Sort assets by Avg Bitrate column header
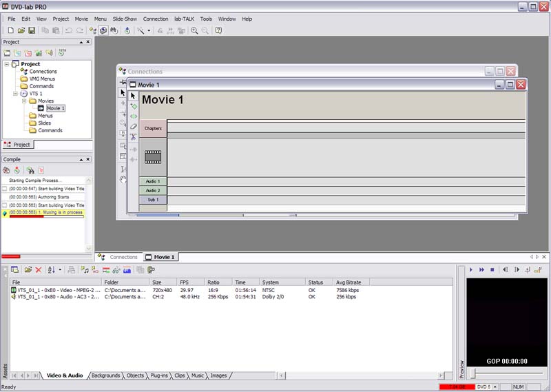Viewport: 551px width, 392px height. pyautogui.click(x=351, y=282)
